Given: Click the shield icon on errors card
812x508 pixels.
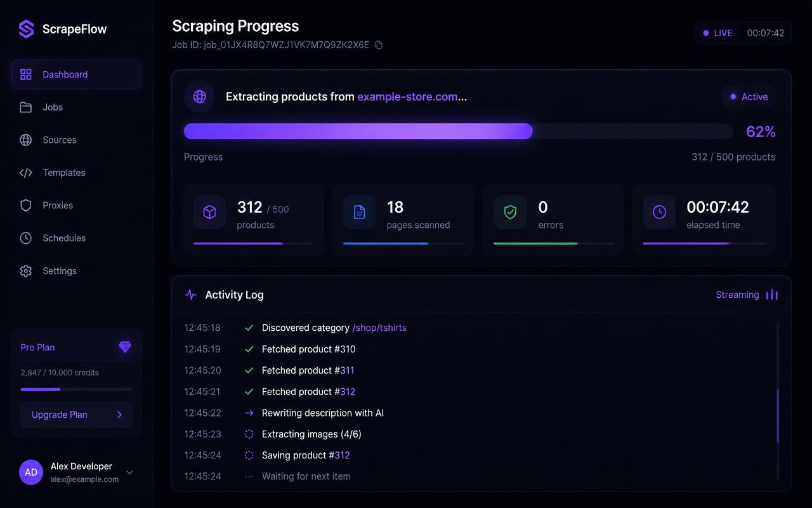Looking at the screenshot, I should click(510, 212).
